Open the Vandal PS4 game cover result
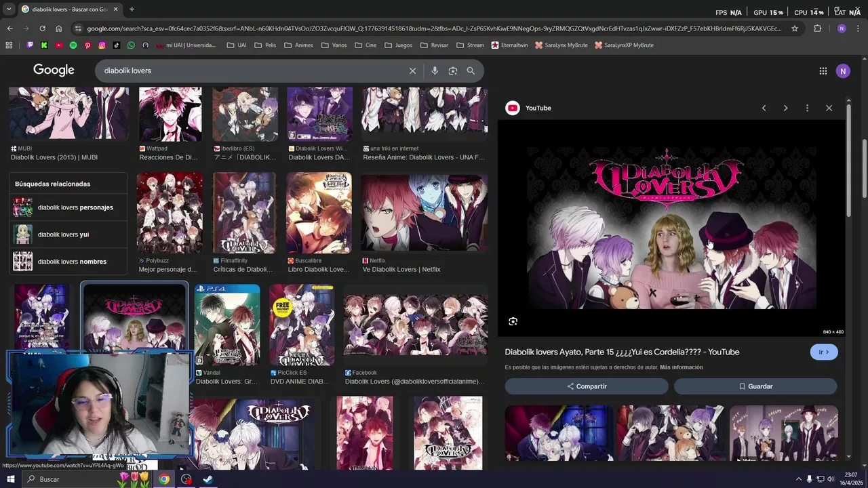 pyautogui.click(x=227, y=335)
